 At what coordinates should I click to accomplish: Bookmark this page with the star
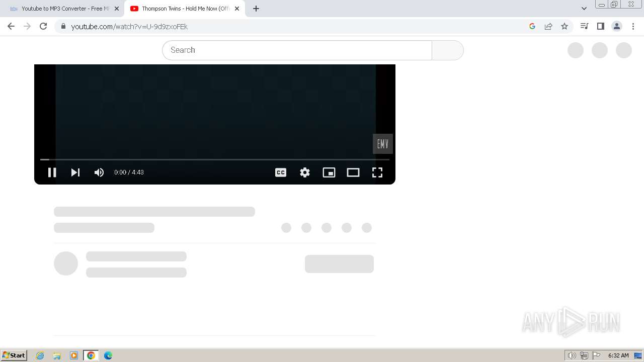pyautogui.click(x=565, y=26)
